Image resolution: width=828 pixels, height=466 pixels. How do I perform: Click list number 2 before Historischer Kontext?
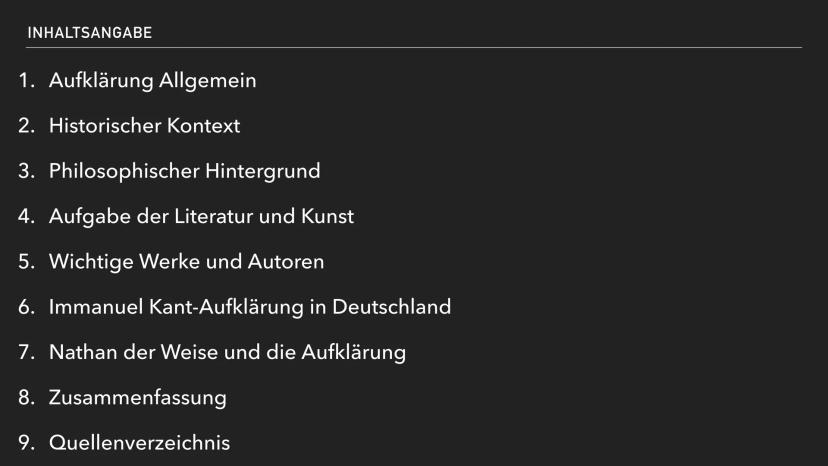pos(26,126)
